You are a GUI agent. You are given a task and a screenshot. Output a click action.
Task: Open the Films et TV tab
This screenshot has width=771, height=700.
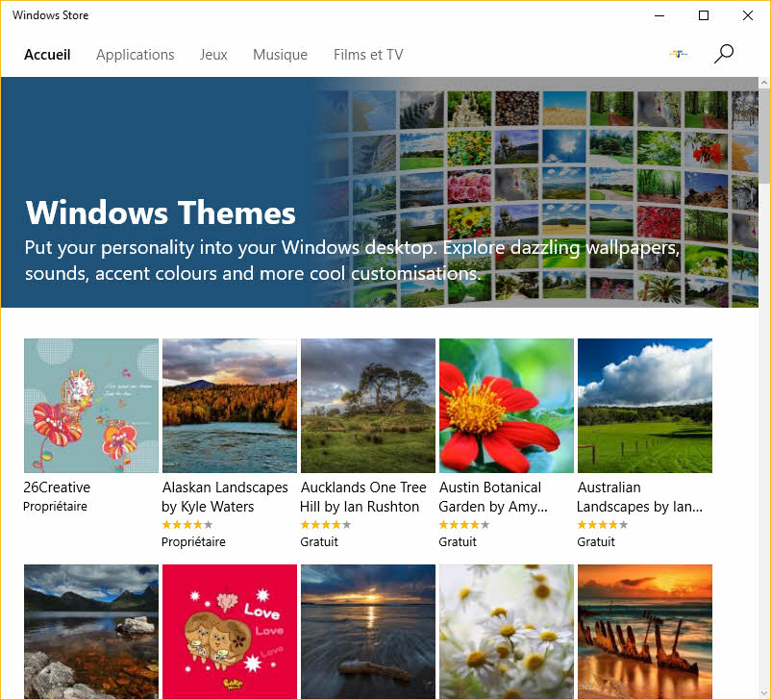(x=368, y=55)
